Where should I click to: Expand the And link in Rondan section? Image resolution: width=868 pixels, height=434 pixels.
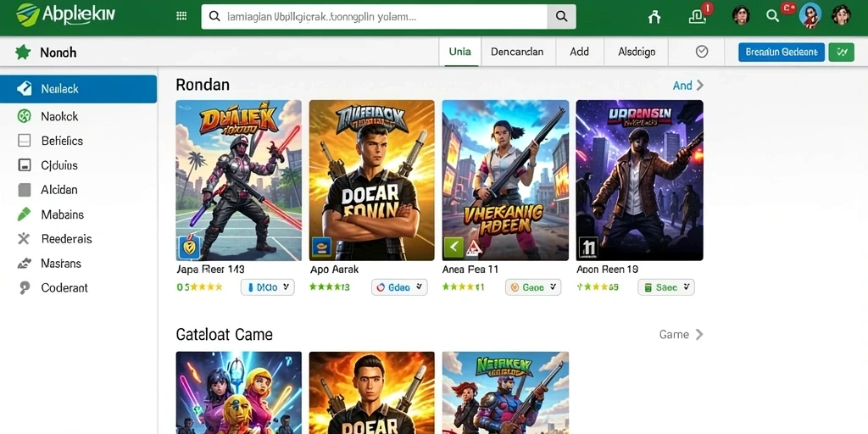[688, 86]
